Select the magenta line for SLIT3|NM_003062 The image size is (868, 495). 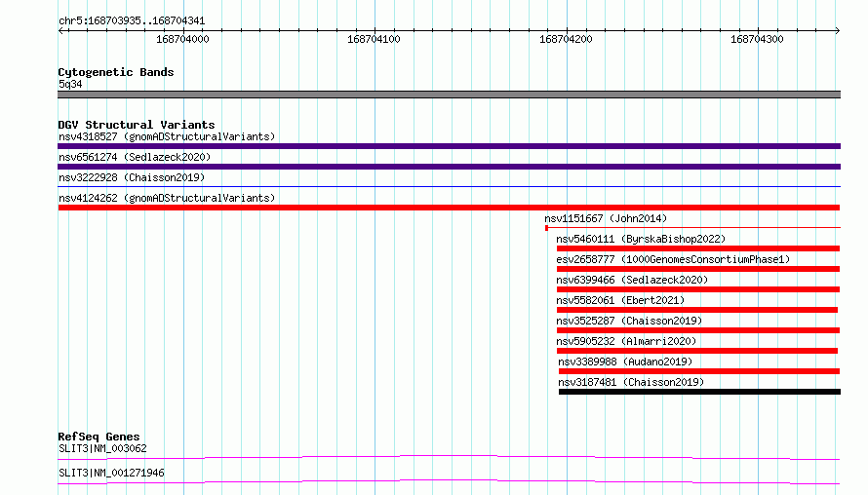[449, 457]
